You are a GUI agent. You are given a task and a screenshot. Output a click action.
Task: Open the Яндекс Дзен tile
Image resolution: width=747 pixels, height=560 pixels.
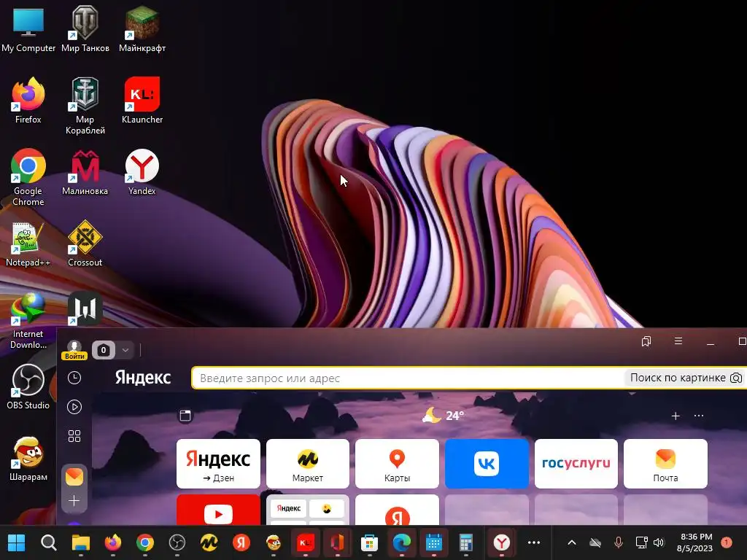click(x=218, y=464)
